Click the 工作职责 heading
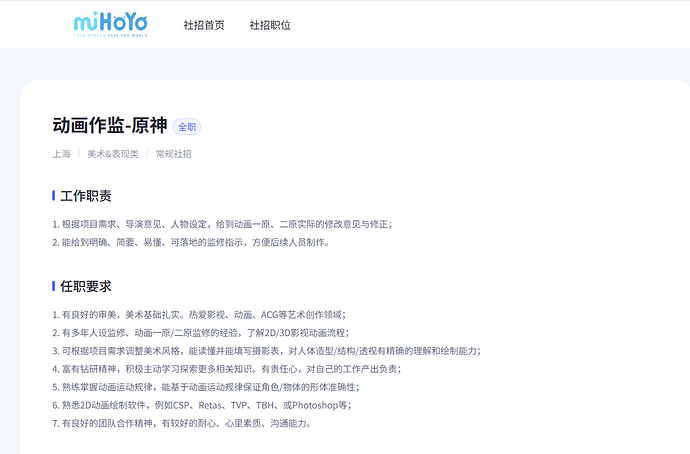Viewport: 690px width, 454px height. click(86, 196)
